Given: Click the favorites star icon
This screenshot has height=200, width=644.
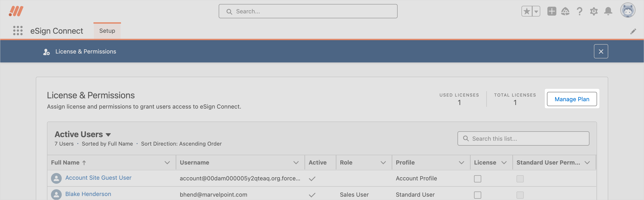Looking at the screenshot, I should pos(527,11).
